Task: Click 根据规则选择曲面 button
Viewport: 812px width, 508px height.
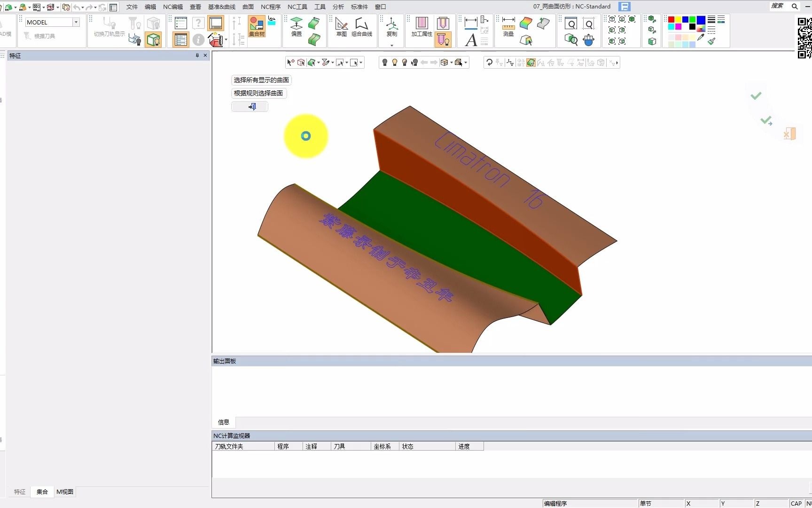Action: [258, 93]
